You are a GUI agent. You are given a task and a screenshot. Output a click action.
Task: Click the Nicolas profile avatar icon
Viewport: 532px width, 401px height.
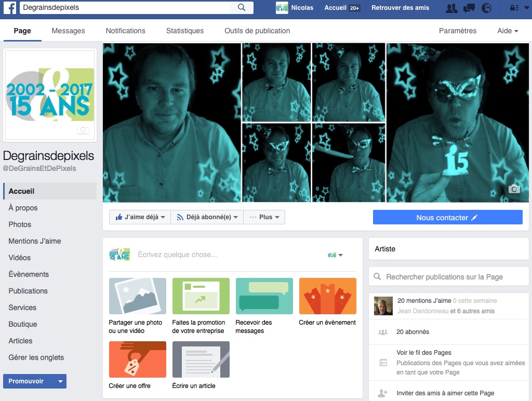coord(282,8)
